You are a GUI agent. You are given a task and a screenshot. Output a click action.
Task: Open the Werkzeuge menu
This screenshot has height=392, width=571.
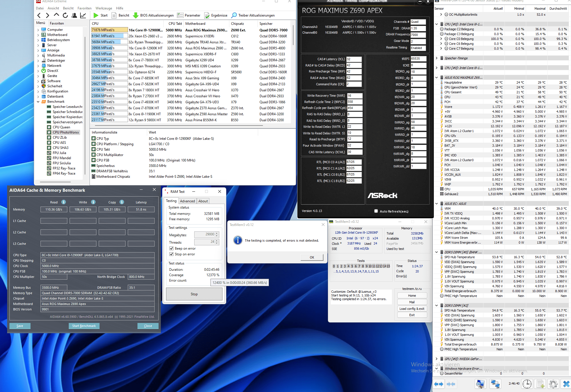(104, 8)
